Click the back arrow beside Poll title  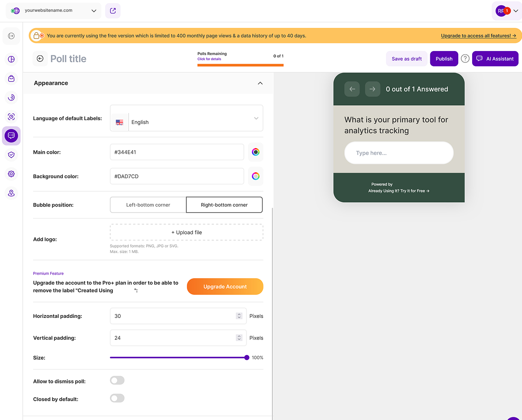coord(40,59)
